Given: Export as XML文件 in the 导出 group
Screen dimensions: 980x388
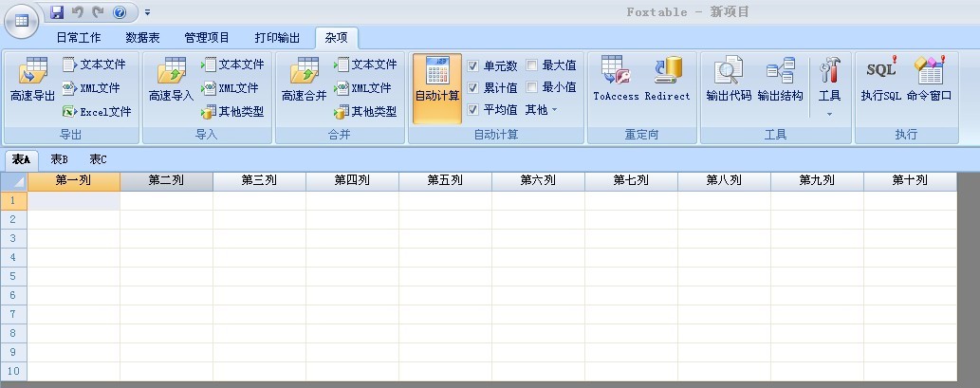Looking at the screenshot, I should pyautogui.click(x=91, y=88).
